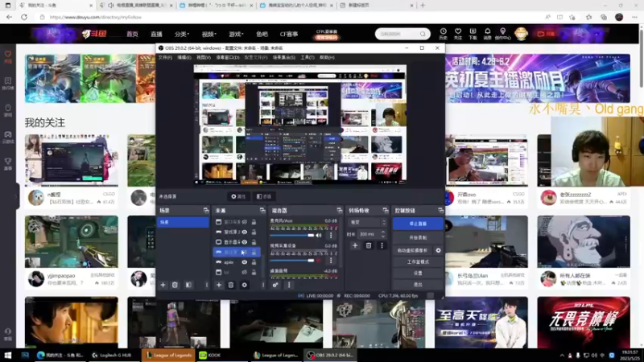Select the apex source row
The image size is (644, 362).
[237, 262]
